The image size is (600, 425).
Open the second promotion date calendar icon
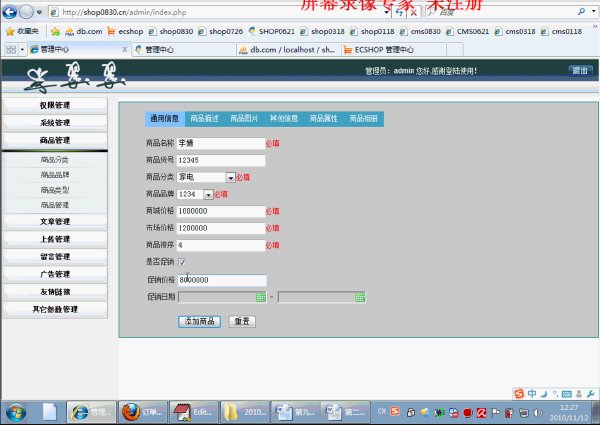point(360,297)
